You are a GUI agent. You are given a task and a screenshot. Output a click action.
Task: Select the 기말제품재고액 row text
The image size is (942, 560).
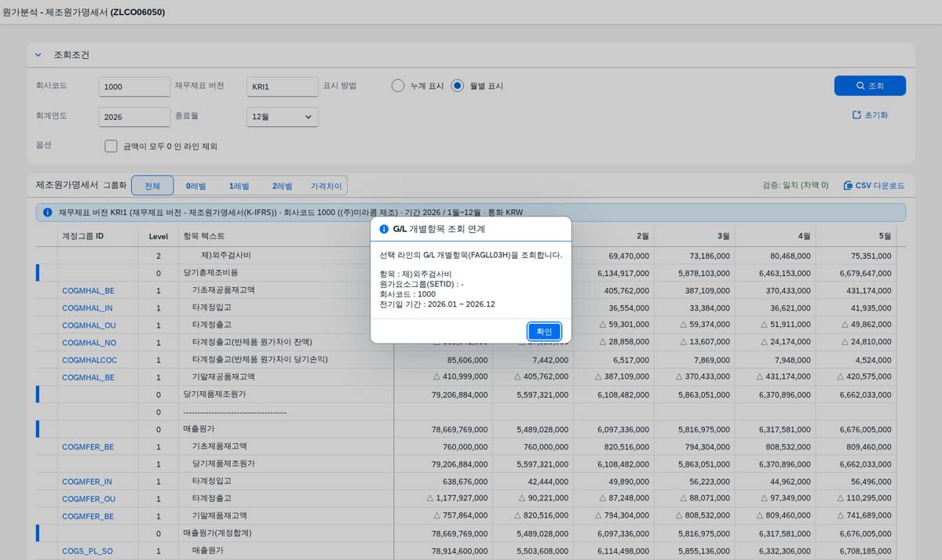219,516
